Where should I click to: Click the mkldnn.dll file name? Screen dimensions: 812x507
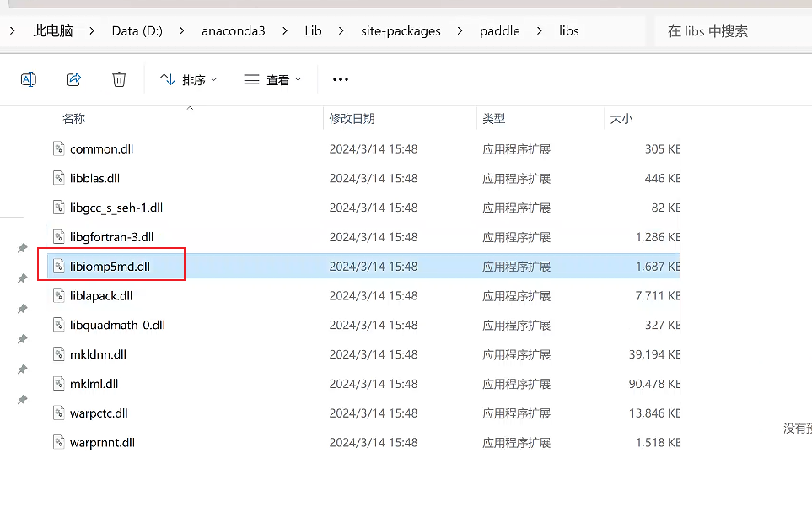98,354
